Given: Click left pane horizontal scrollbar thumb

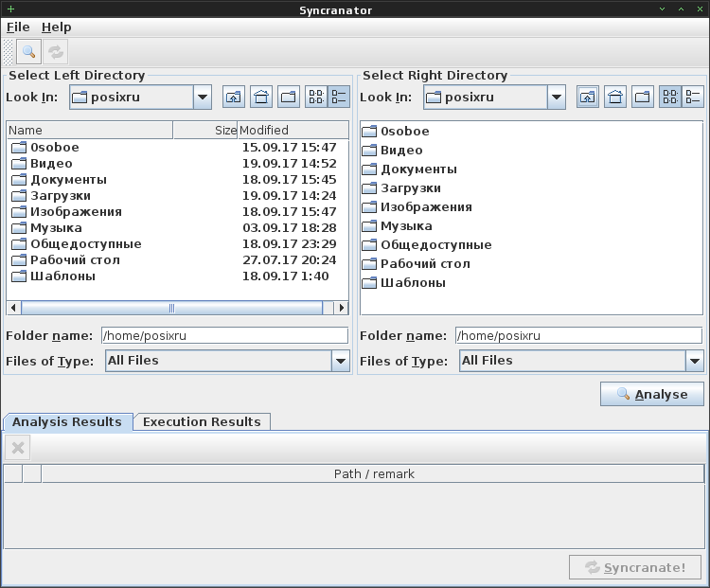Looking at the screenshot, I should pos(171,308).
